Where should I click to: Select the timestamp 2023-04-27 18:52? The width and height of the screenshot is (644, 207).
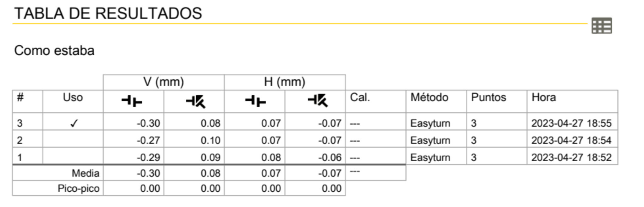pos(571,157)
